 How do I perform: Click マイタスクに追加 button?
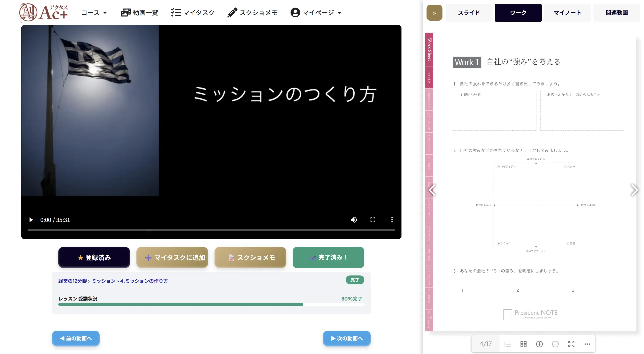pos(172,257)
